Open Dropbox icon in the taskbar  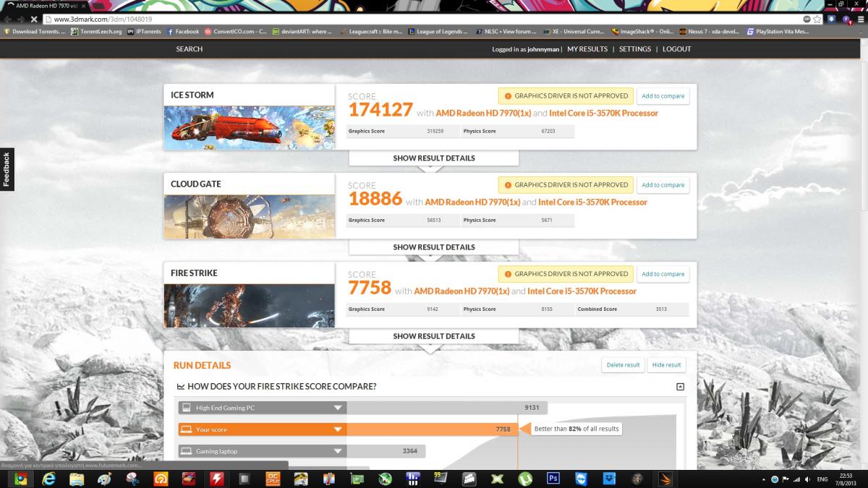pos(610,479)
